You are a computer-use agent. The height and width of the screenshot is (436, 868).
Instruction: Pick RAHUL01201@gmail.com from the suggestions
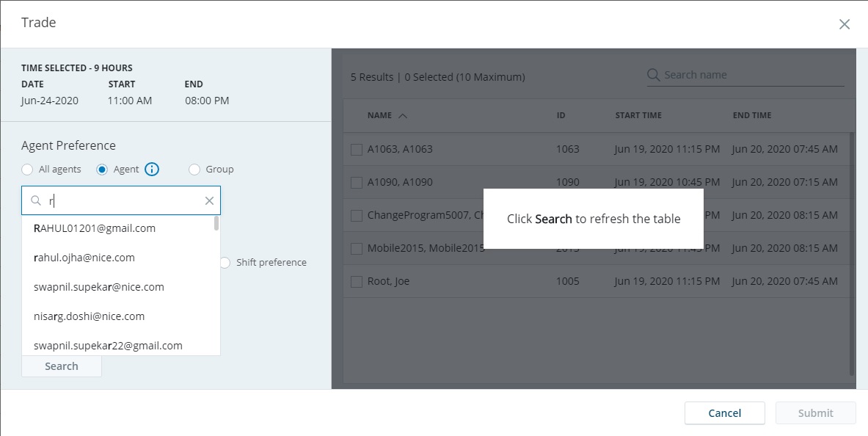(x=95, y=228)
